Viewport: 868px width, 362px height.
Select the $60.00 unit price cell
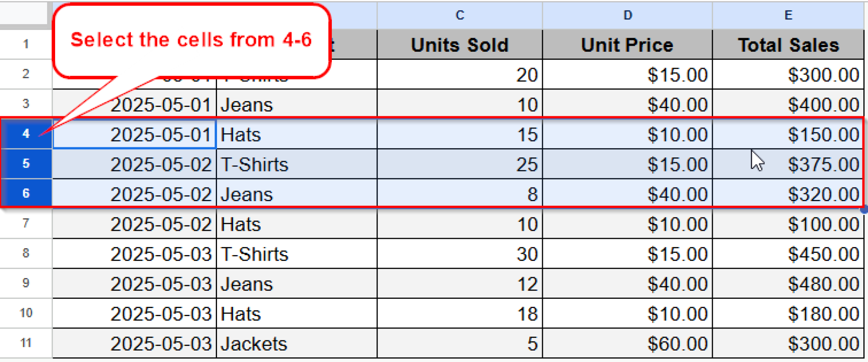click(627, 343)
